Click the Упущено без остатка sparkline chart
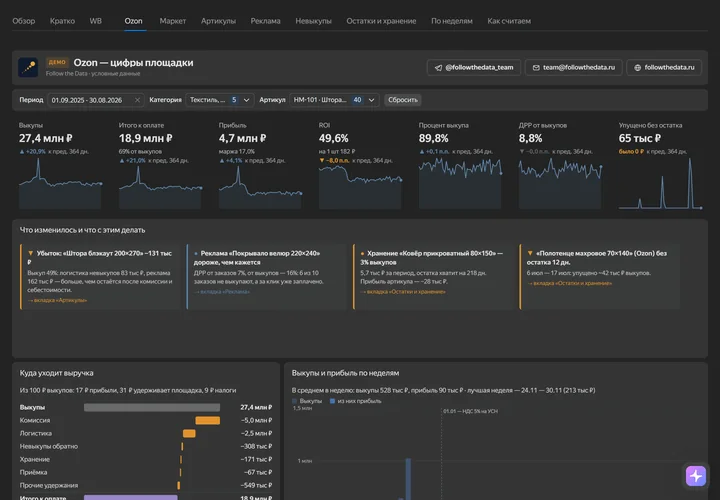This screenshot has height=500, width=720. pyautogui.click(x=660, y=184)
